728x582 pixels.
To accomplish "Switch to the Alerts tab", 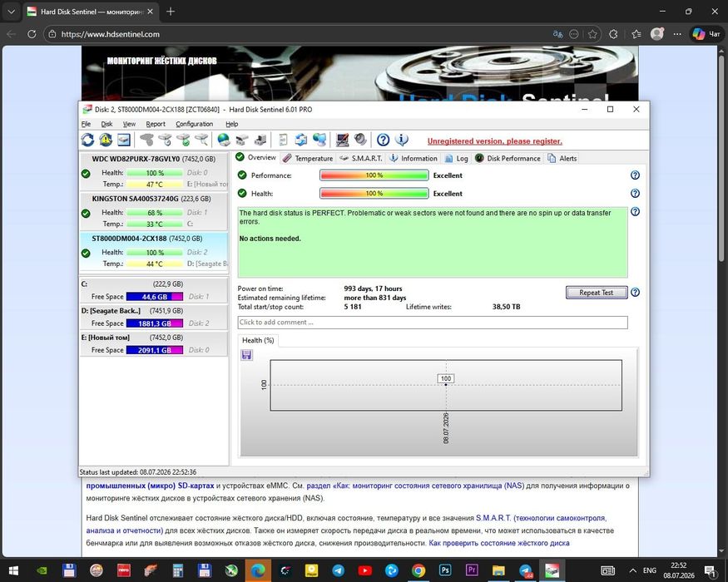I will point(562,158).
